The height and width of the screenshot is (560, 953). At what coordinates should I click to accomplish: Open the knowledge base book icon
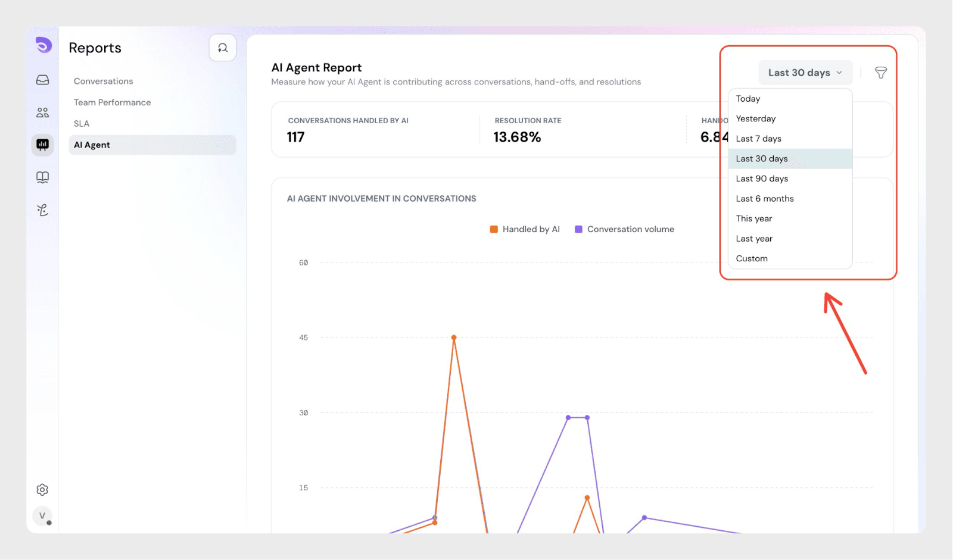tap(43, 177)
